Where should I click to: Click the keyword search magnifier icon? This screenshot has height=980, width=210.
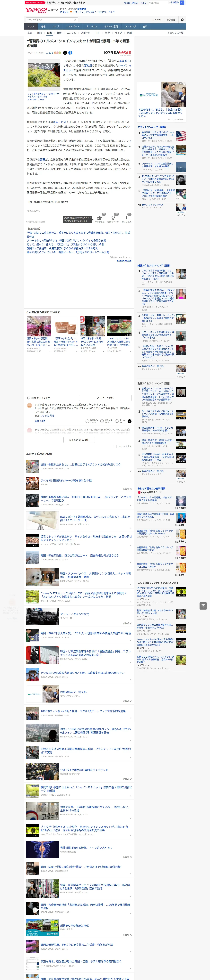75,20
